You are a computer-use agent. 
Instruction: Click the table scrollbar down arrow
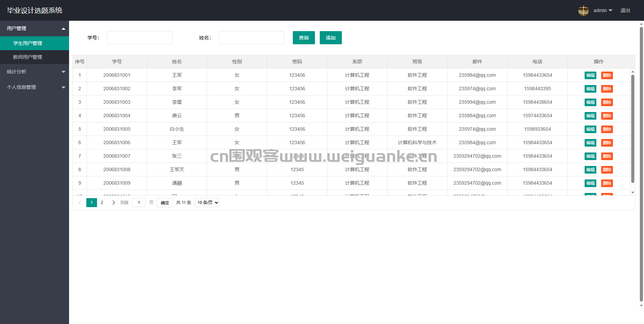633,193
